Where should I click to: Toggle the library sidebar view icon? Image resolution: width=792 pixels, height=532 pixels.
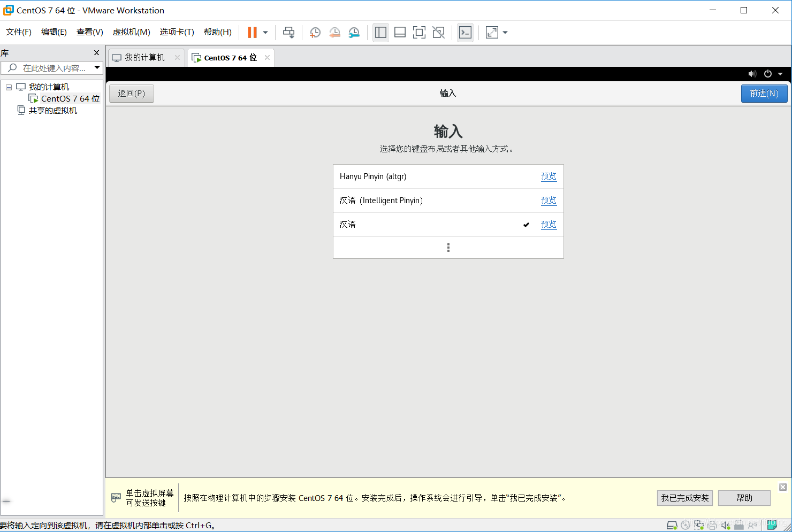[380, 33]
